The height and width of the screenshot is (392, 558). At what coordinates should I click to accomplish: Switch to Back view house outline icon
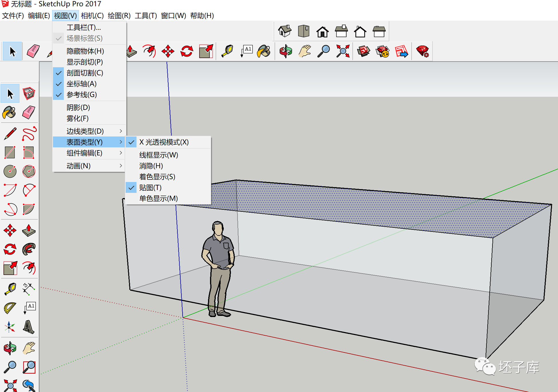pyautogui.click(x=360, y=31)
